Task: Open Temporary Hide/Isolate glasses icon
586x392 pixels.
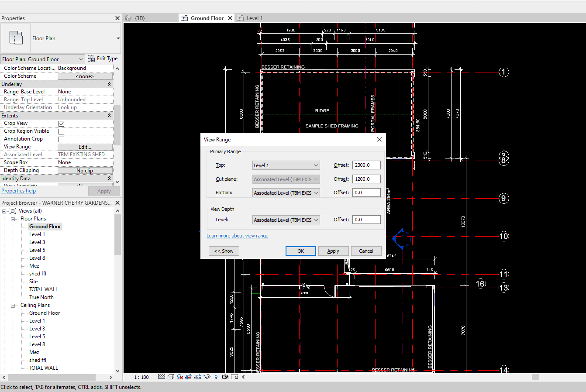Action: (x=207, y=377)
